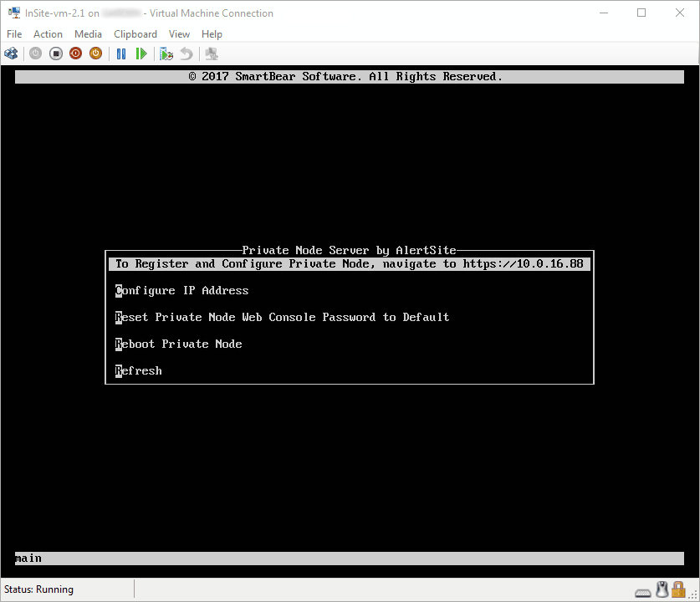Select Configure IP Address option
Viewport: 700px width, 602px height.
click(x=182, y=290)
